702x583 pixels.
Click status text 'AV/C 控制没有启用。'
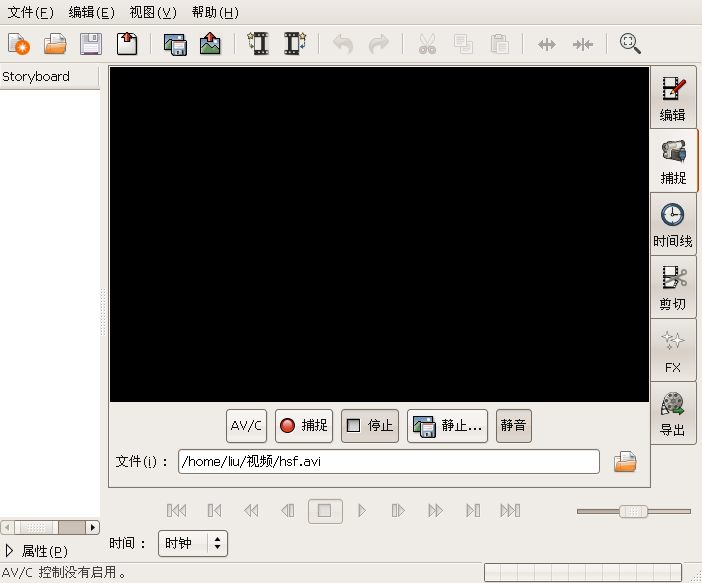point(64,572)
